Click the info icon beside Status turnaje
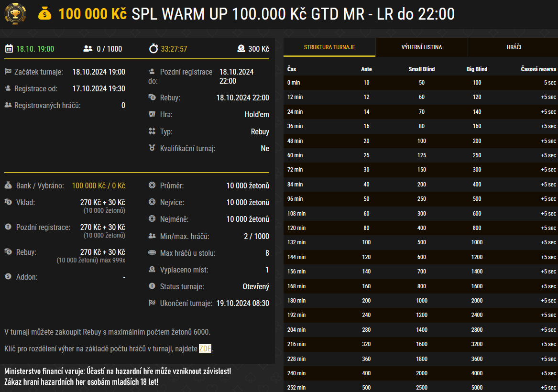This screenshot has width=558, height=392. click(x=152, y=286)
